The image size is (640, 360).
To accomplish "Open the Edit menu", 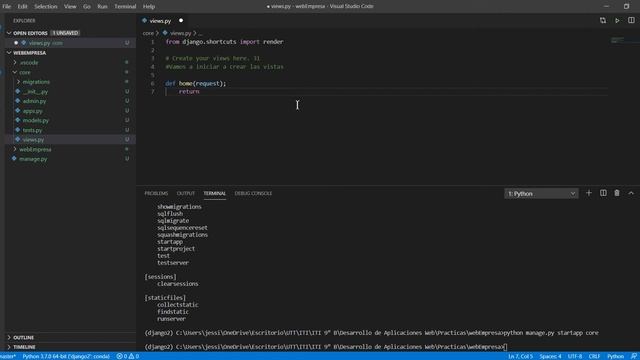I will [22, 7].
